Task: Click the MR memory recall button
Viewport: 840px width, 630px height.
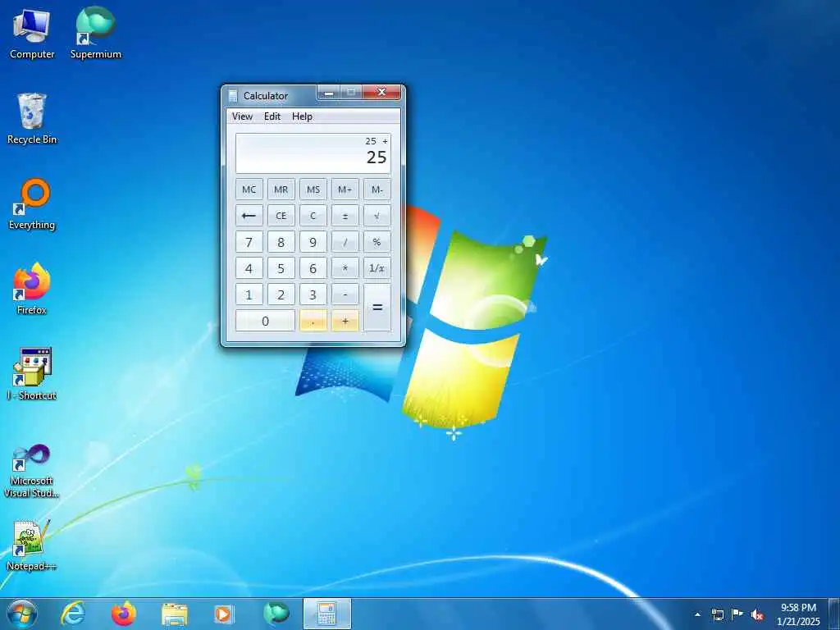Action: (x=281, y=189)
